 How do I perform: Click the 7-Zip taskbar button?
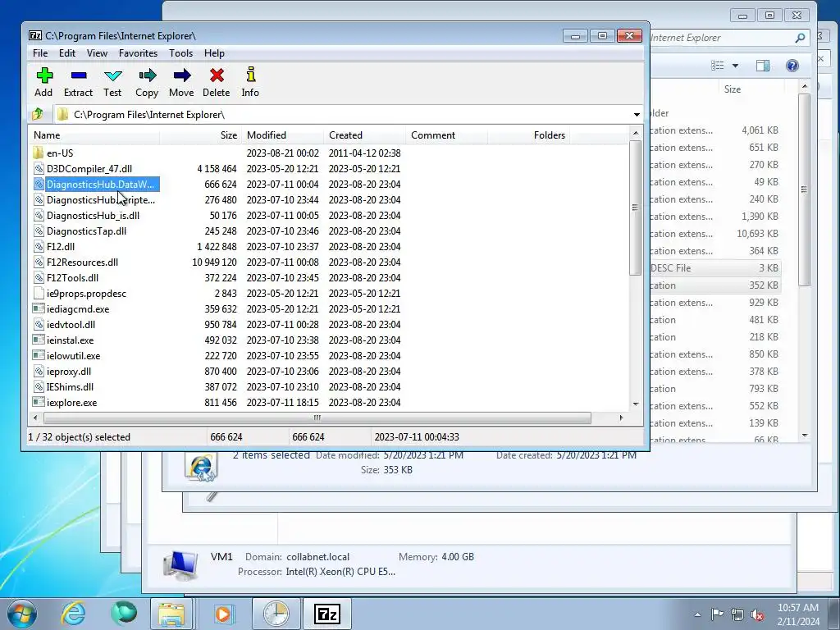(x=327, y=614)
